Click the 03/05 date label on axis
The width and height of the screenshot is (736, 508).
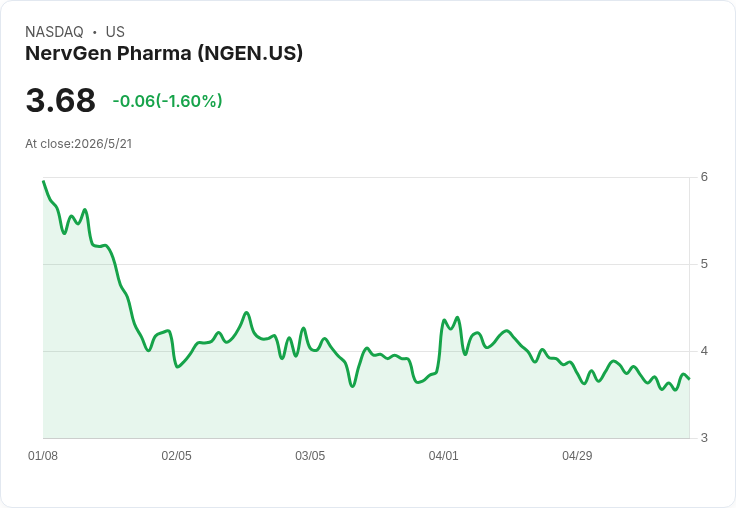coord(310,455)
